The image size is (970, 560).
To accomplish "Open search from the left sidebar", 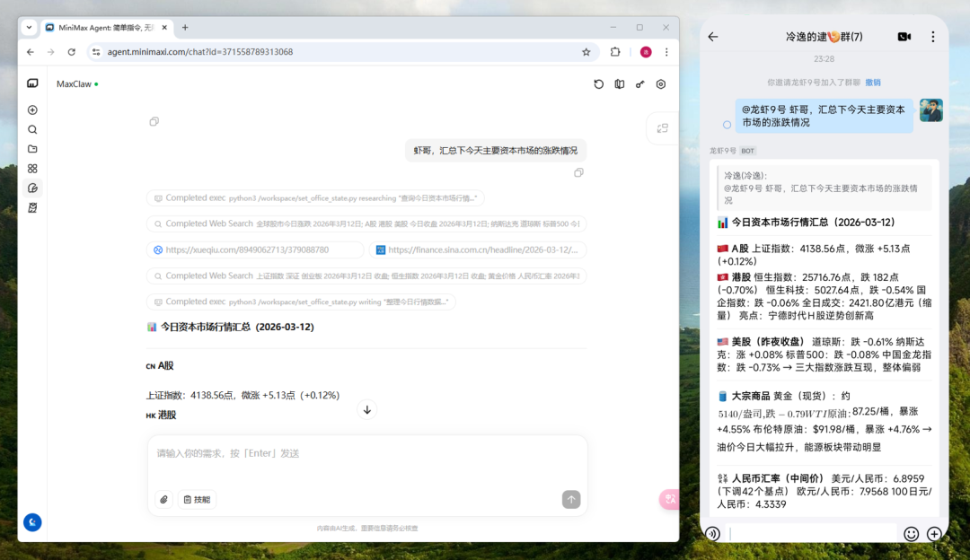I will coord(32,130).
